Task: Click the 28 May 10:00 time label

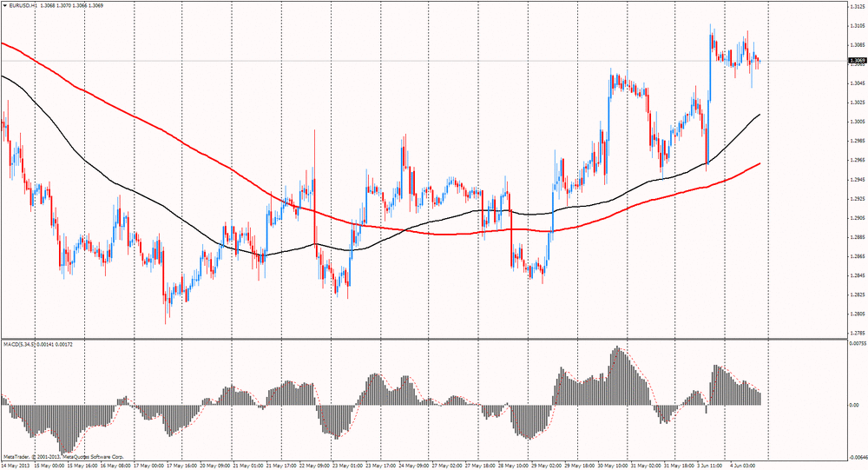Action: [x=513, y=467]
